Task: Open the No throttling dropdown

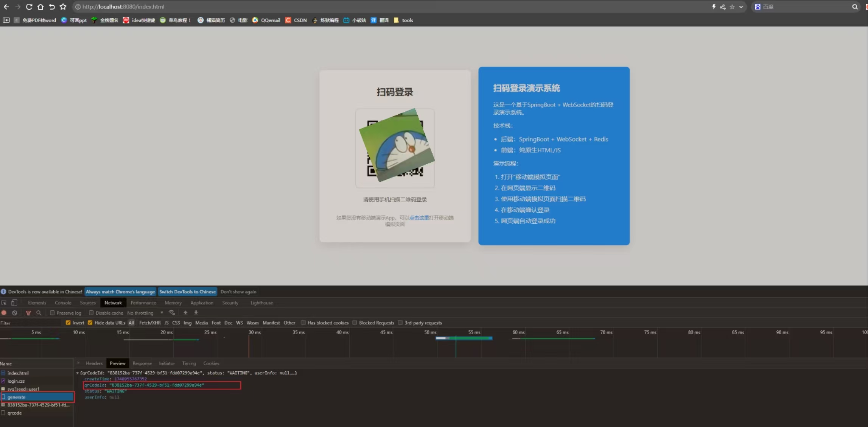Action: (x=145, y=313)
